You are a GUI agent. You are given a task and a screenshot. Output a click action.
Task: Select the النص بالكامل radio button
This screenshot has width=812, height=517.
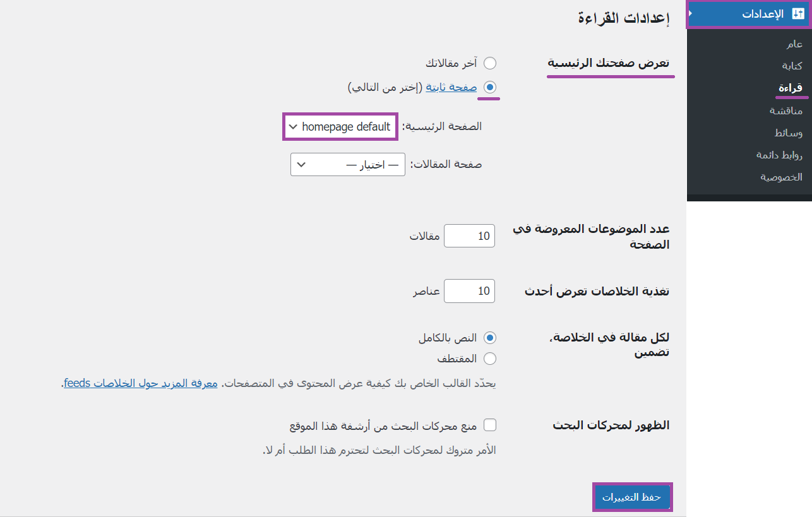click(x=490, y=338)
